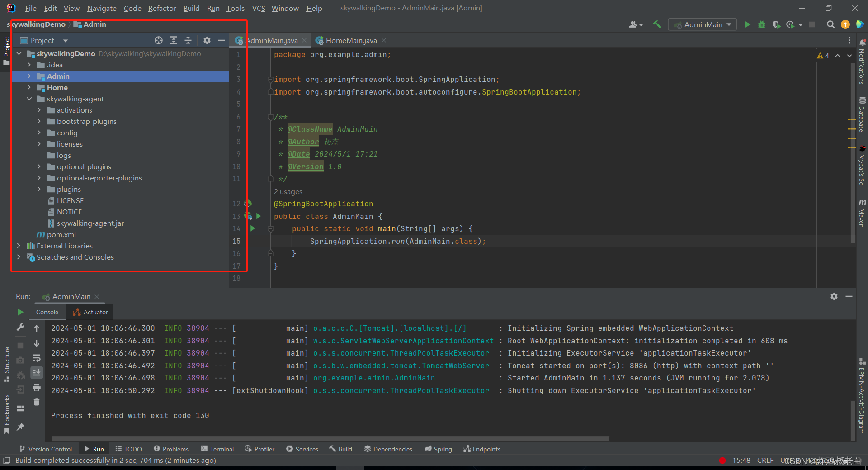868x470 pixels.
Task: Open AdminMain run configuration dropdown
Action: 703,24
